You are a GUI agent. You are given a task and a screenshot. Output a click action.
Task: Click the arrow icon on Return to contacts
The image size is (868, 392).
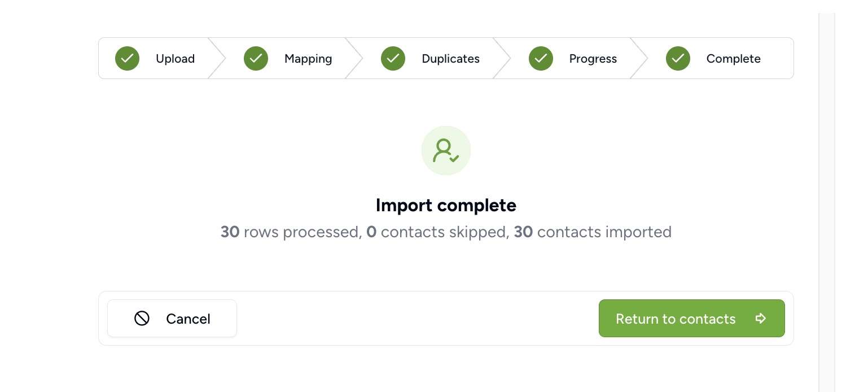pyautogui.click(x=761, y=319)
